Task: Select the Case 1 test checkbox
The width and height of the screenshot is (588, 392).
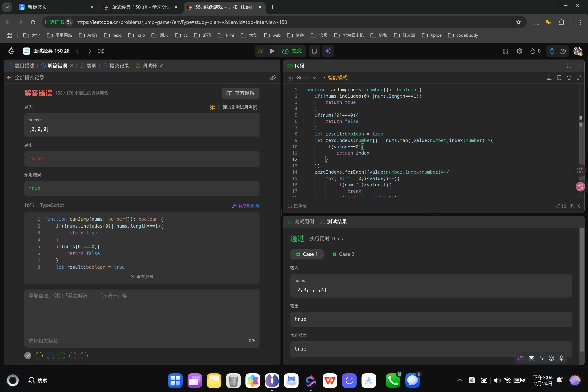Action: (298, 254)
